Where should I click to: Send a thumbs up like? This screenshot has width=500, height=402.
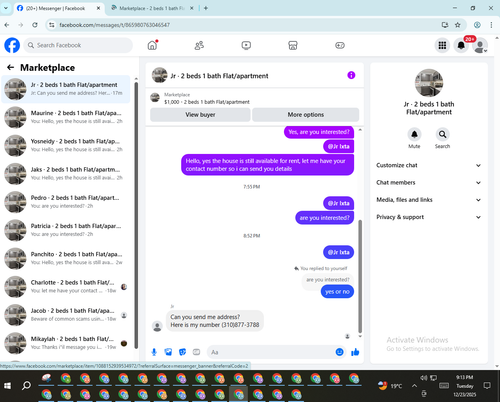click(x=355, y=352)
